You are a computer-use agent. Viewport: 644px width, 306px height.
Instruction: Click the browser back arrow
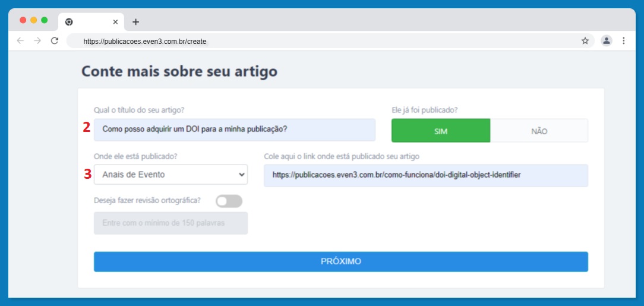pyautogui.click(x=20, y=40)
